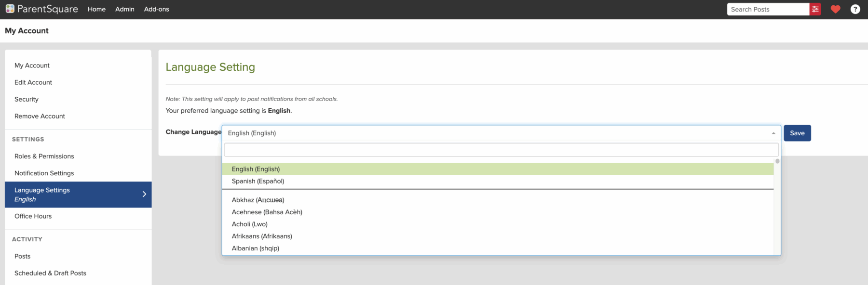Screen dimensions: 868x285
Task: Choose English (English) from the list
Action: coord(498,169)
